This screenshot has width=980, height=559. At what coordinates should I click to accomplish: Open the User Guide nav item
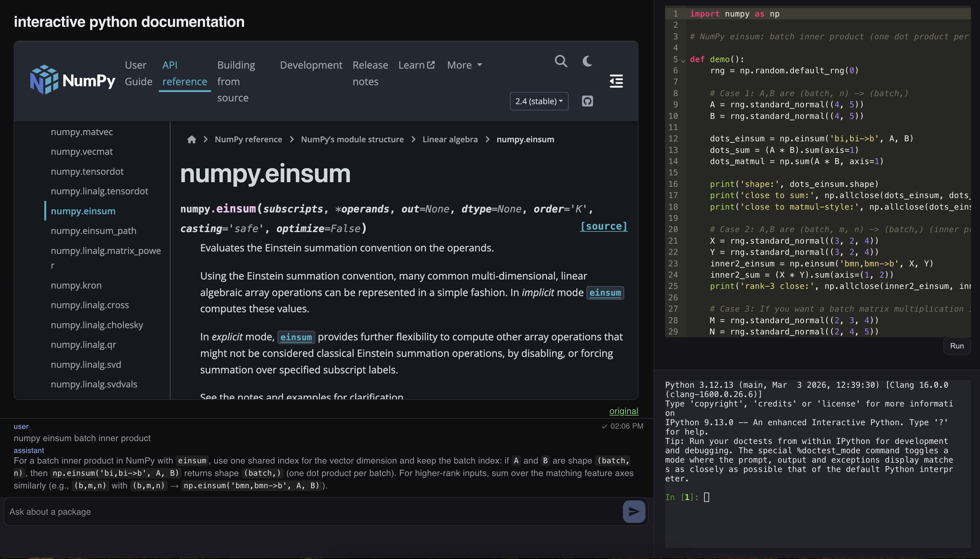pyautogui.click(x=138, y=73)
